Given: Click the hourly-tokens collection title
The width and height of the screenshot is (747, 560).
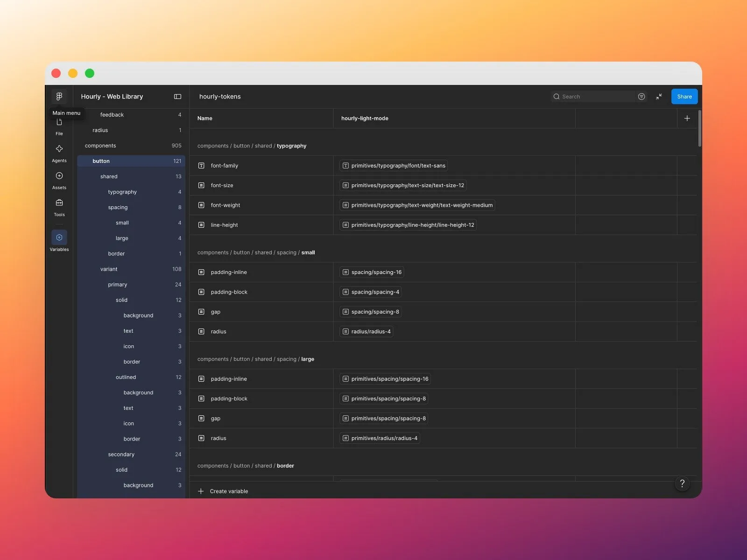Looking at the screenshot, I should (220, 97).
